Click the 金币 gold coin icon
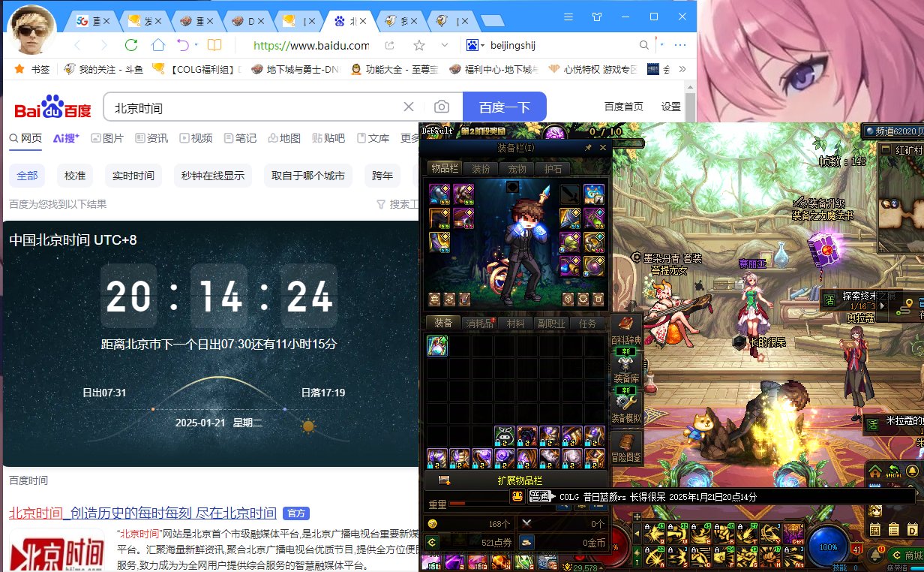924x572 pixels. coord(526,541)
